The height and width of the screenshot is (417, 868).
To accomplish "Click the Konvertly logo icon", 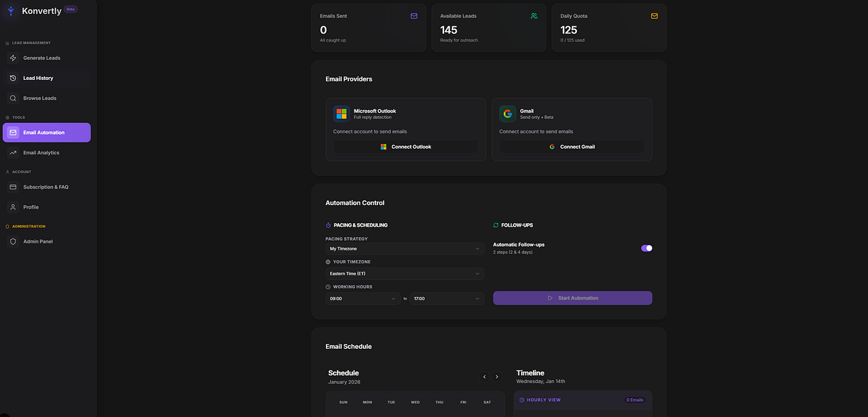I will tap(10, 11).
